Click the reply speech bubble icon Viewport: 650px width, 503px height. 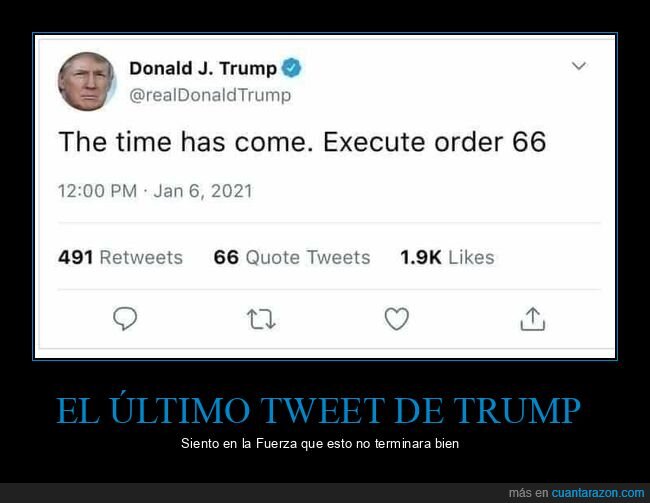[125, 318]
